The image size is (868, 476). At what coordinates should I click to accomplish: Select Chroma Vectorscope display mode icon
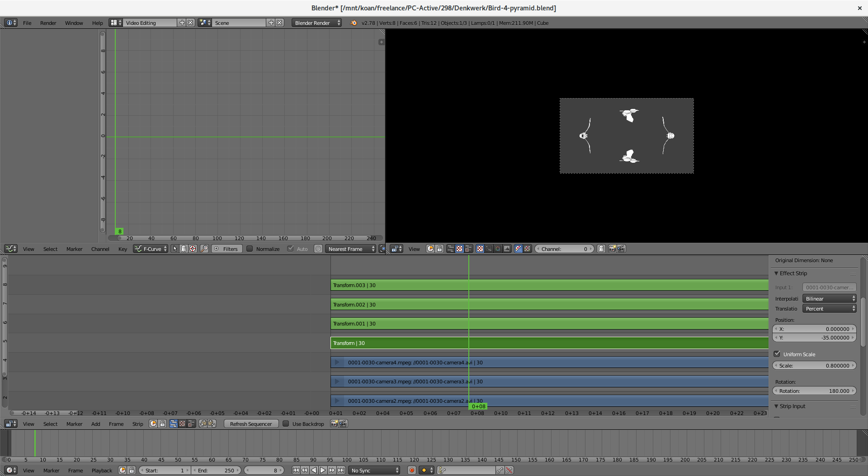click(x=498, y=249)
